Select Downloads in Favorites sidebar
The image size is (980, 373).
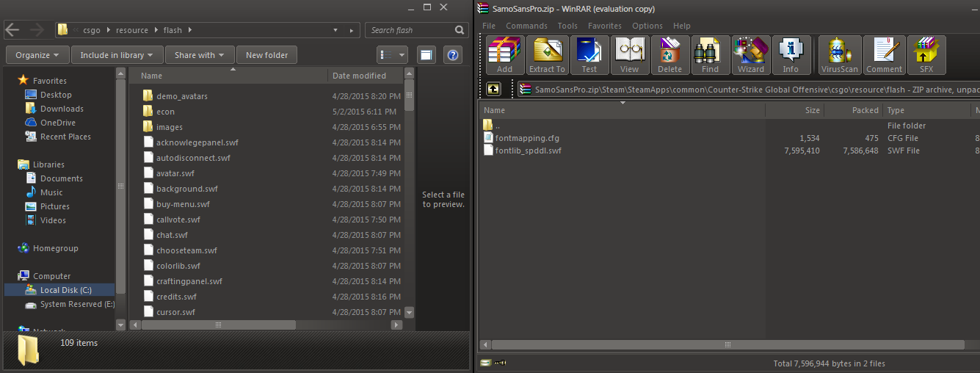[62, 109]
